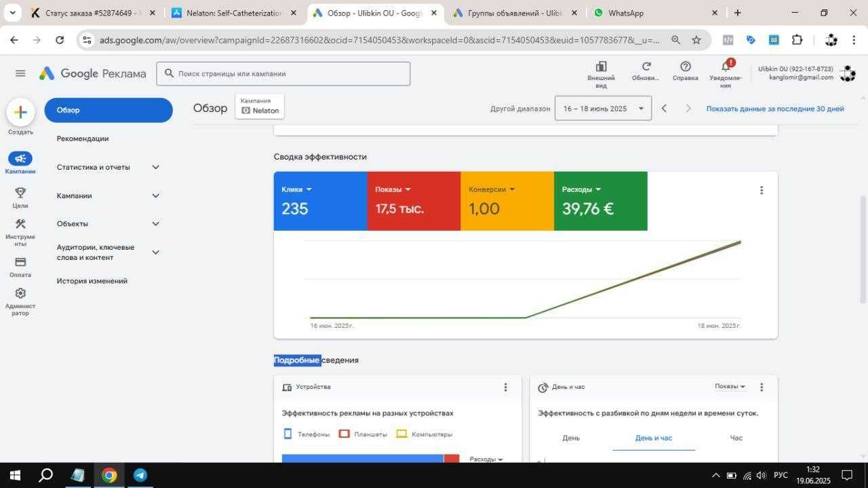Open Chrome tab search dropdown
This screenshot has height=488, width=868.
tap(12, 13)
